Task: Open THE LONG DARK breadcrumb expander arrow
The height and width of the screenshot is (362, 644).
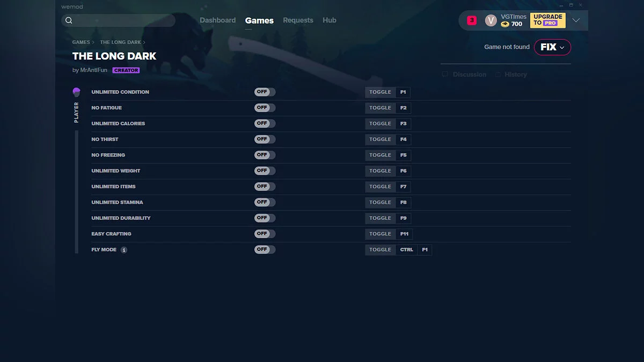Action: click(x=143, y=42)
